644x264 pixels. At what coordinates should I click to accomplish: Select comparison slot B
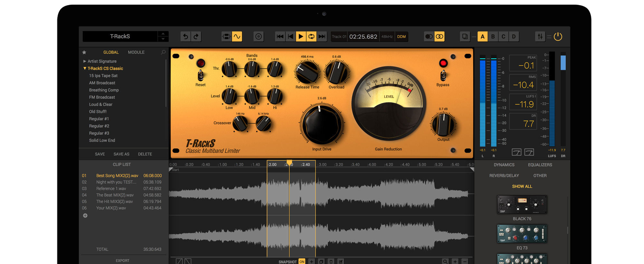click(x=493, y=36)
